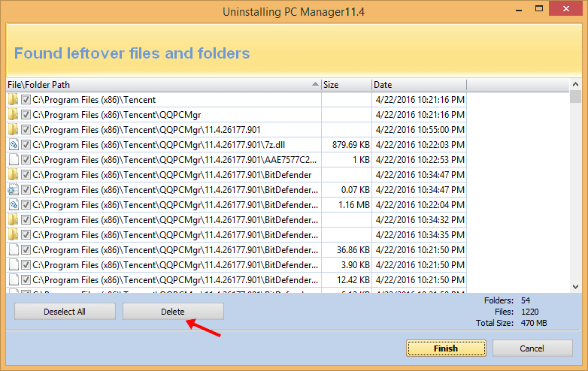
Task: Sort by File\Folder Path column header
Action: [x=163, y=85]
